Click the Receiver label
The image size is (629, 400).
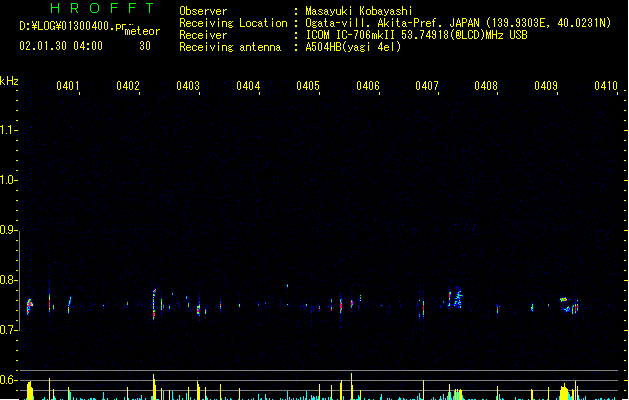point(203,35)
